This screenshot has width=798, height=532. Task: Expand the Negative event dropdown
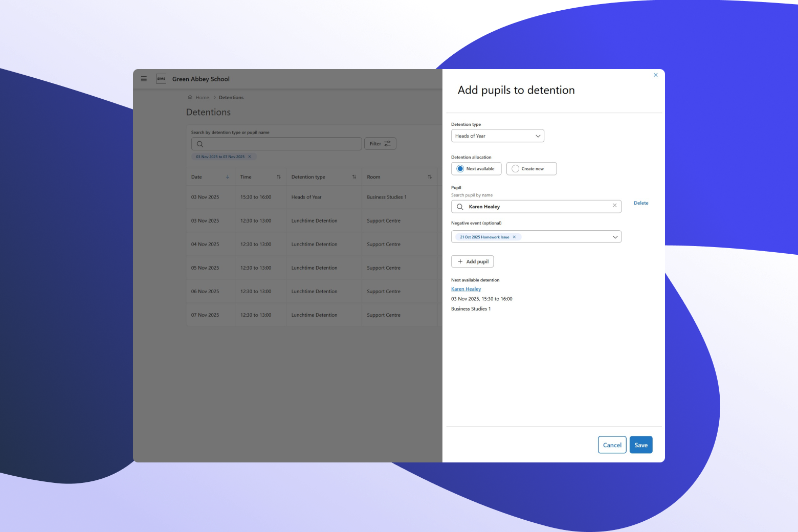(615, 237)
